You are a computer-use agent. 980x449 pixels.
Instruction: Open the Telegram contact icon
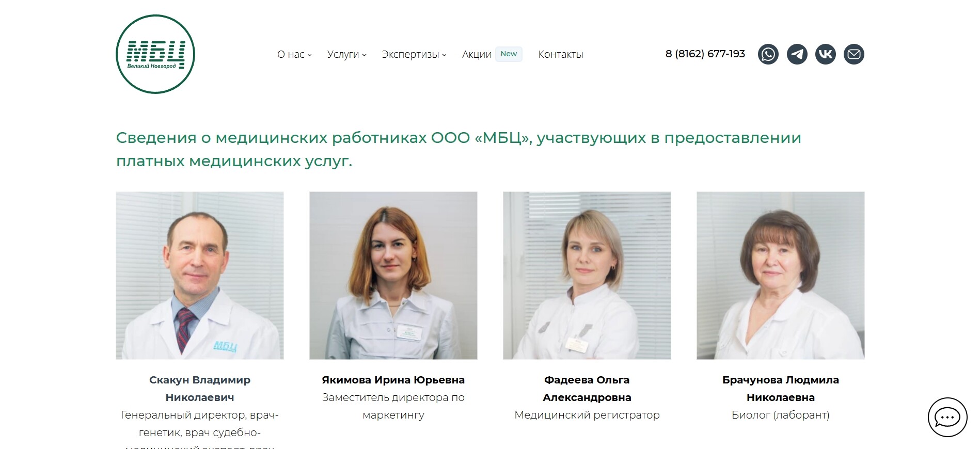click(x=797, y=54)
